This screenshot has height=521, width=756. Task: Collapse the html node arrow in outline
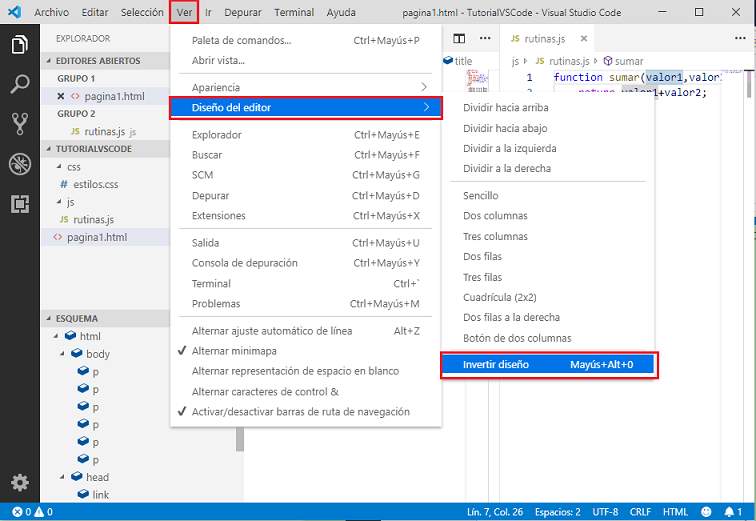pyautogui.click(x=56, y=336)
